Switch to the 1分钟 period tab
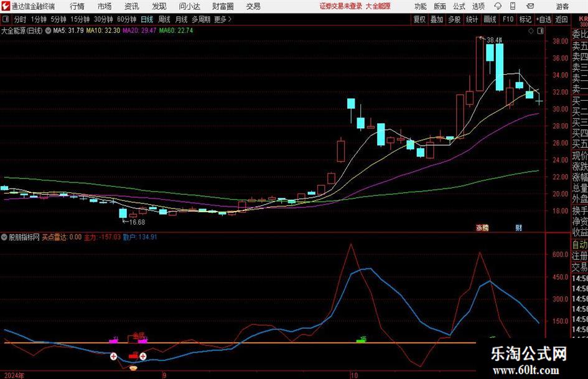Viewport: 588px width, 379px height. point(39,19)
